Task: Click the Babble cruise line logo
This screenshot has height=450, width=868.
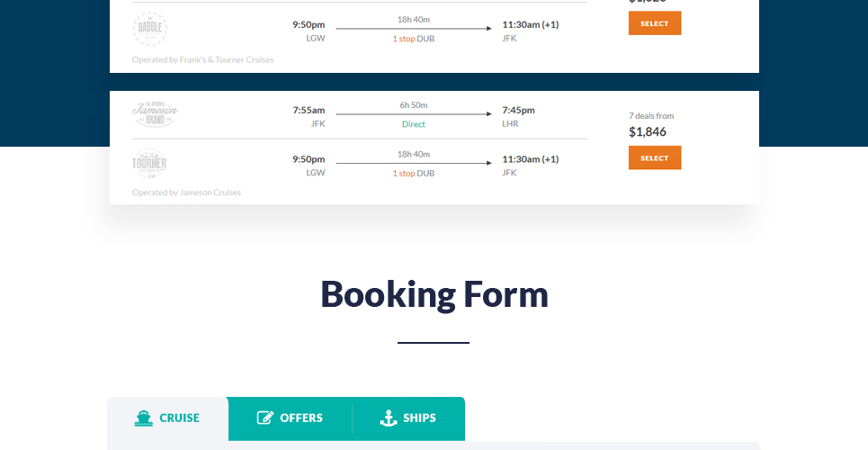Action: [150, 29]
